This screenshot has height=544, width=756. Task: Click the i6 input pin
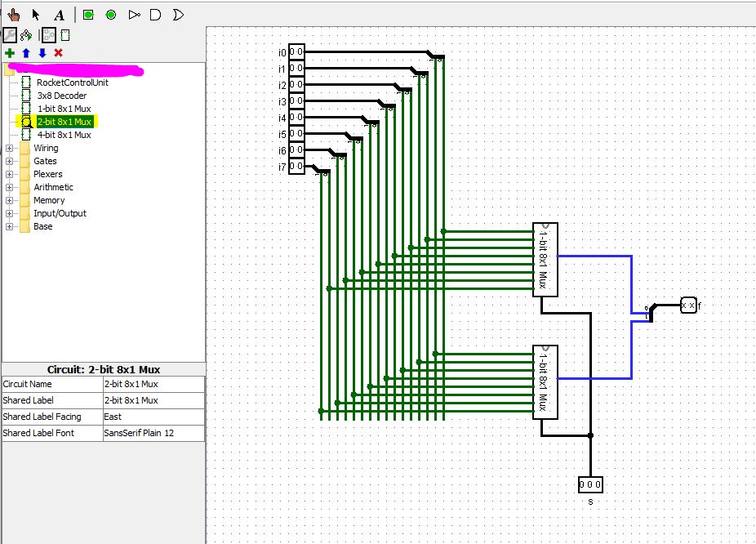tap(296, 150)
